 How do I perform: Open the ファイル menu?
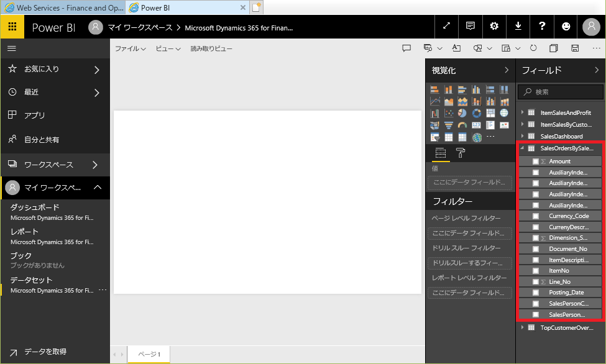click(x=131, y=48)
